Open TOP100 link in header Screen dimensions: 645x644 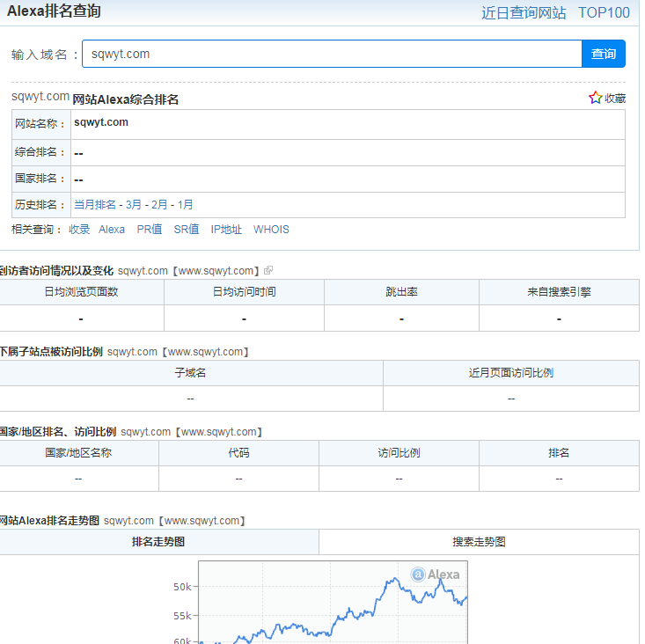(604, 12)
